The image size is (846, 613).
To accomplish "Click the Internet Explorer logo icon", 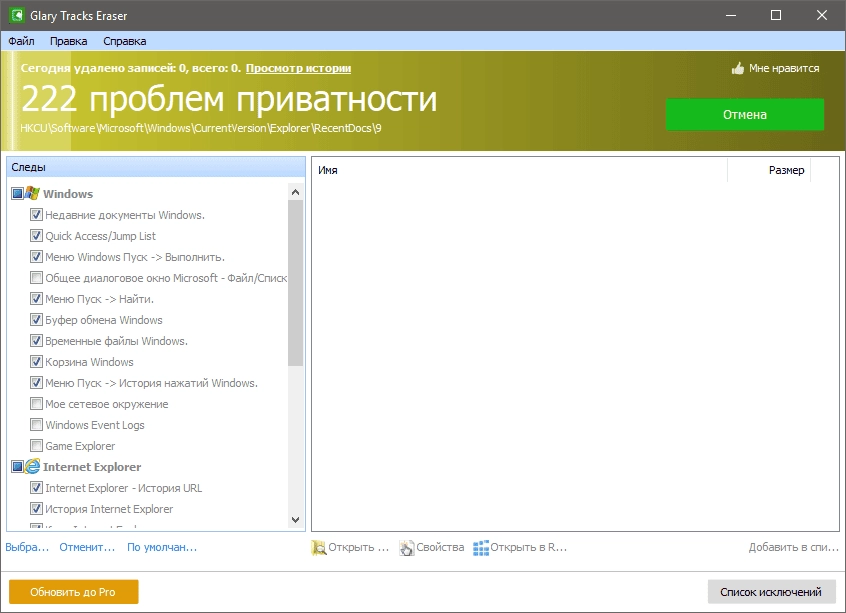I will tap(32, 466).
